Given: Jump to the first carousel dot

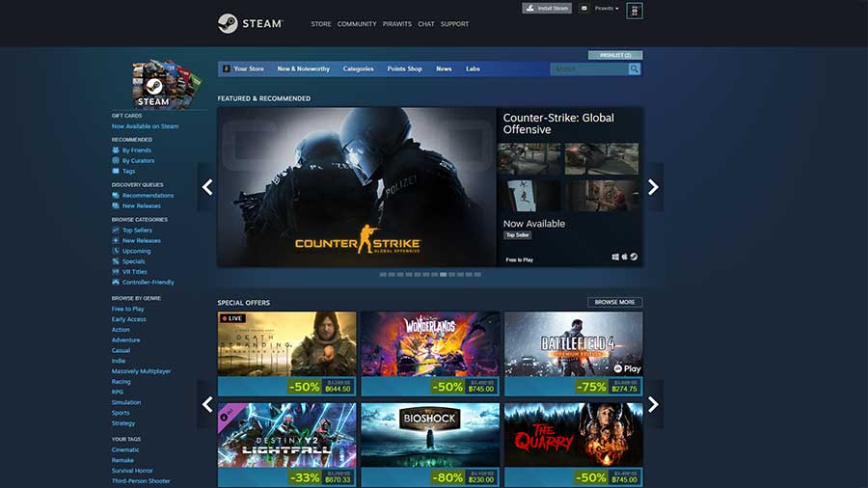Looking at the screenshot, I should pyautogui.click(x=383, y=275).
